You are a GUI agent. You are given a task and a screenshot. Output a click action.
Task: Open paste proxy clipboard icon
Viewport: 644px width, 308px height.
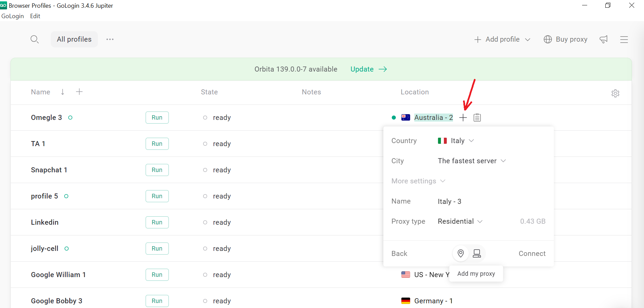point(477,118)
